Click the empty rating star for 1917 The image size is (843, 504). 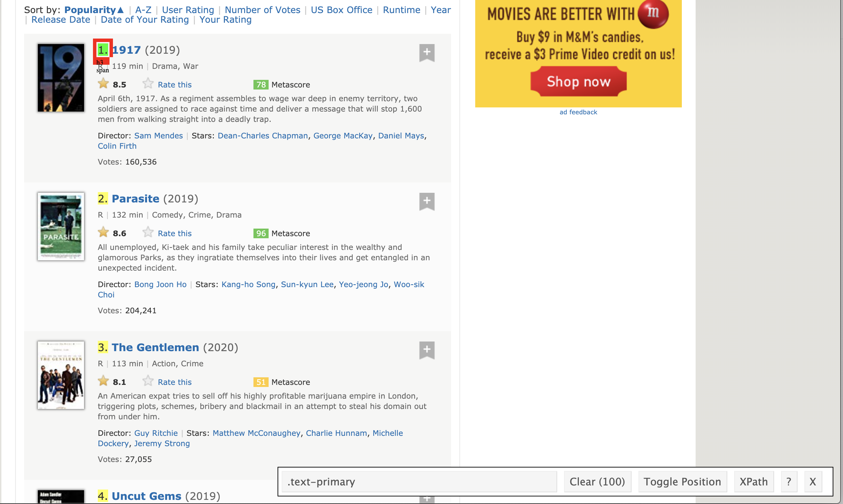click(x=148, y=84)
